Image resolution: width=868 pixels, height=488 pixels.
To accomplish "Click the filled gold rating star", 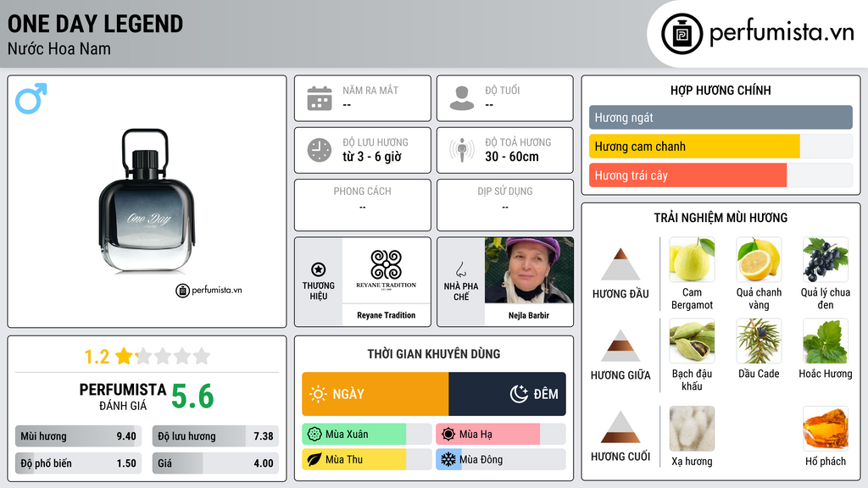I will click(124, 356).
